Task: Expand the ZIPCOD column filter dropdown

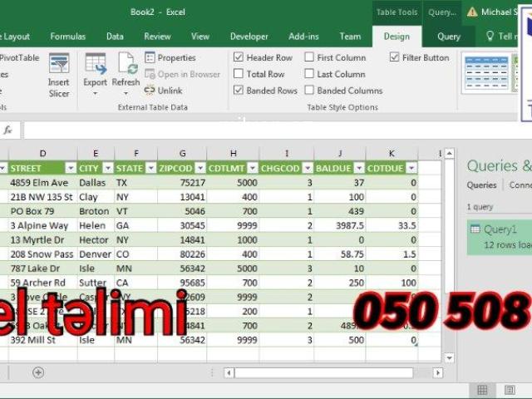Action: coord(199,168)
